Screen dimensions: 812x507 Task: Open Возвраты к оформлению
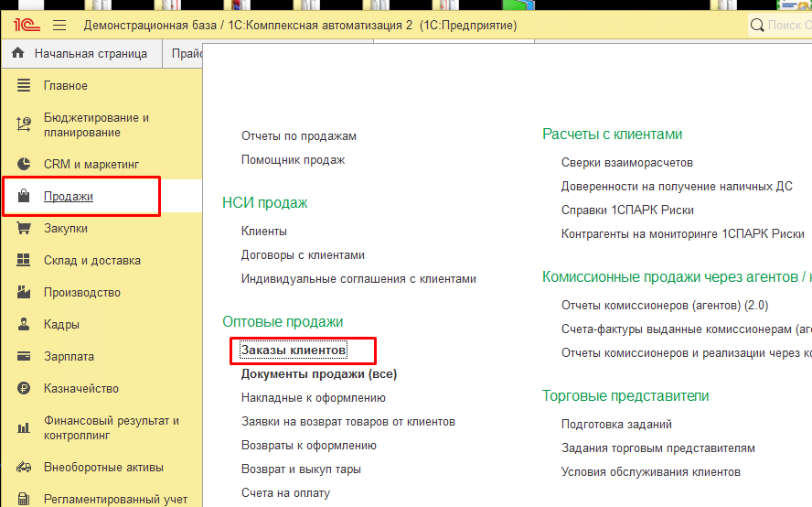309,446
